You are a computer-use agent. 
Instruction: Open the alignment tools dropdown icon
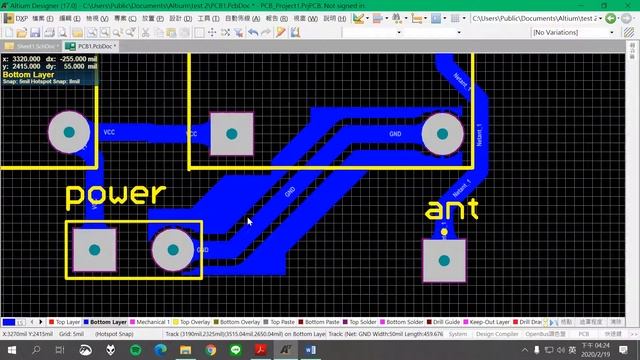[x=380, y=18]
